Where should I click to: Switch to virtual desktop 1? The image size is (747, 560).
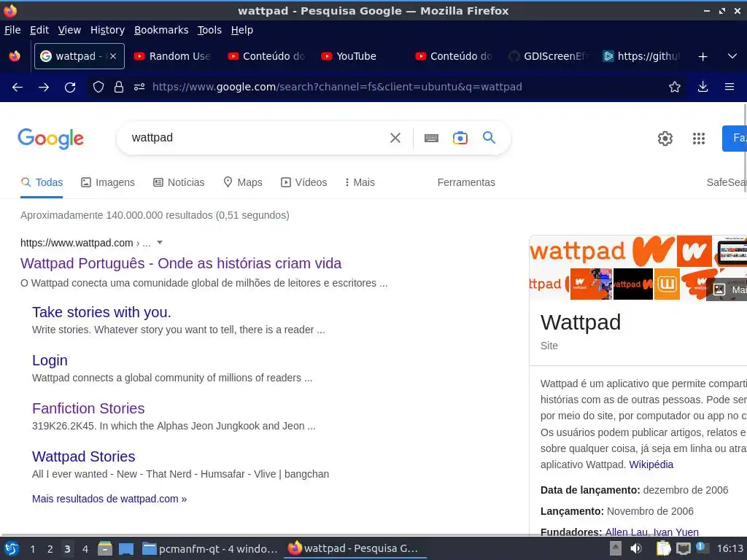32,549
